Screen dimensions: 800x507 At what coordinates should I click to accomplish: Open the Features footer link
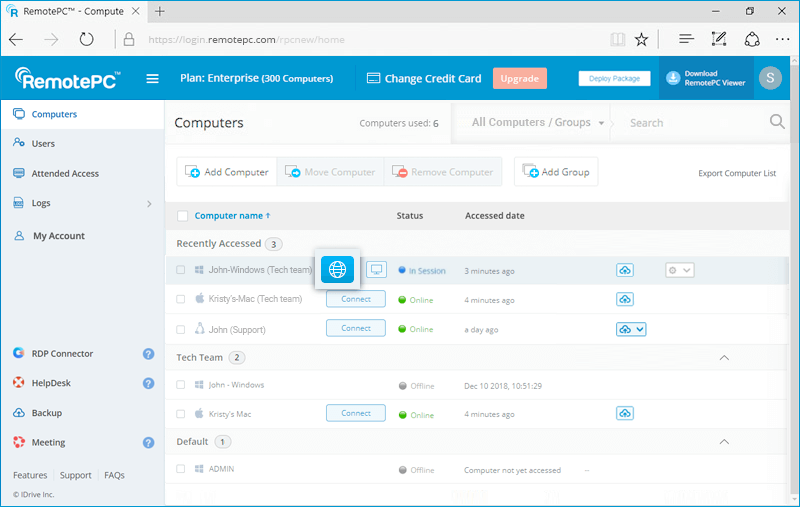pyautogui.click(x=30, y=475)
